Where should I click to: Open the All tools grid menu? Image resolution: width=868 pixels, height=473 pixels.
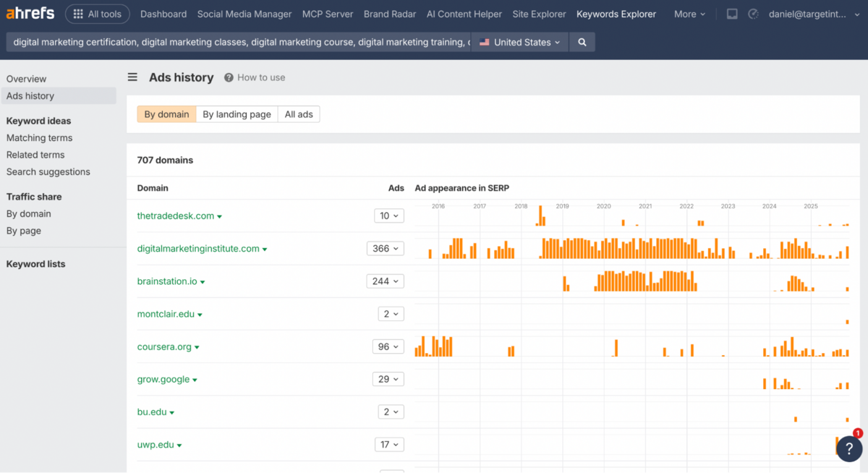tap(98, 14)
